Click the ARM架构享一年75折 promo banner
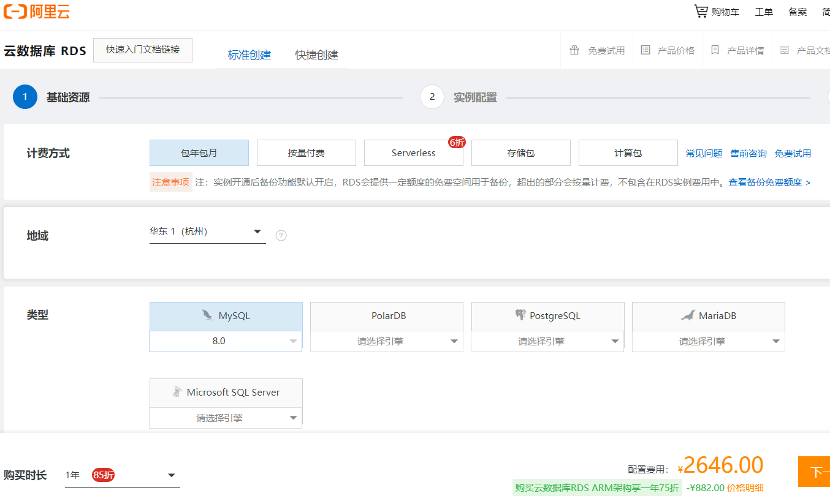830x504 pixels. [x=597, y=487]
